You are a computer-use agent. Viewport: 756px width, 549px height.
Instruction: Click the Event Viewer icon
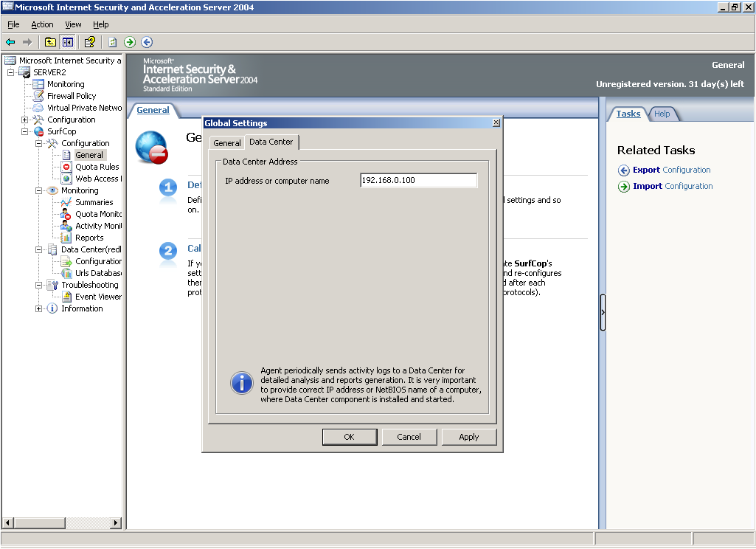tap(66, 297)
